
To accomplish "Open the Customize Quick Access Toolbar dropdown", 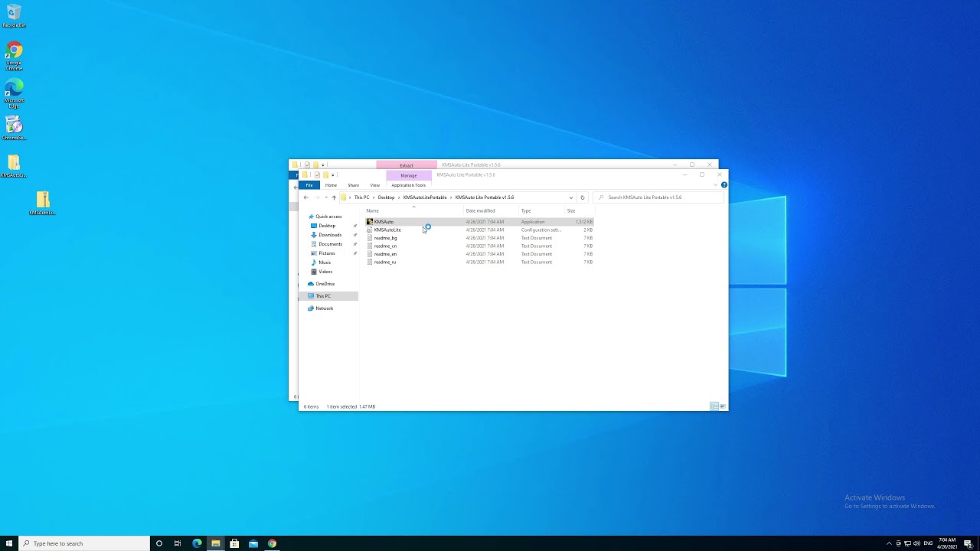I will 333,175.
